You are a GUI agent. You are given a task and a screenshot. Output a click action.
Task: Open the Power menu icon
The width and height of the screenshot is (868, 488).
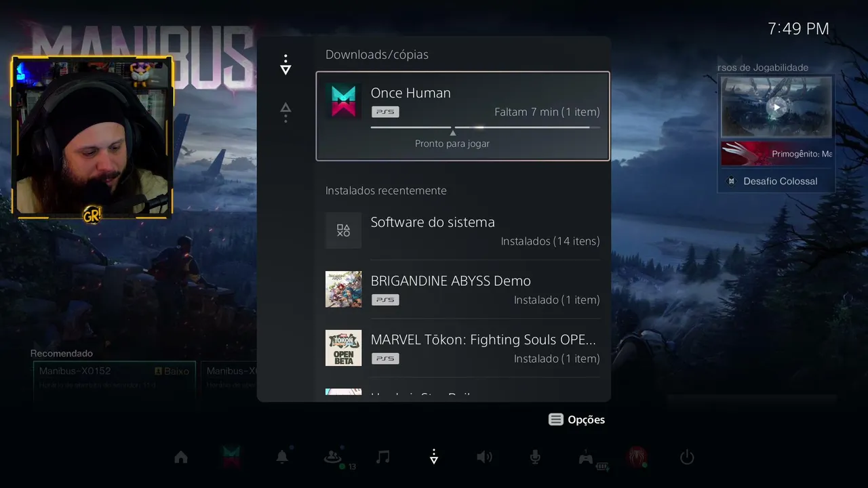tap(687, 457)
